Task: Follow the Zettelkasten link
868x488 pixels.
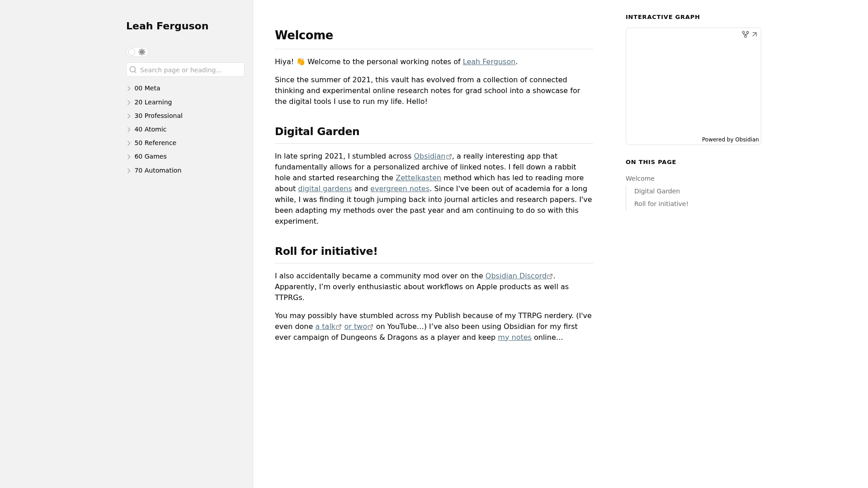Action: coord(418,178)
